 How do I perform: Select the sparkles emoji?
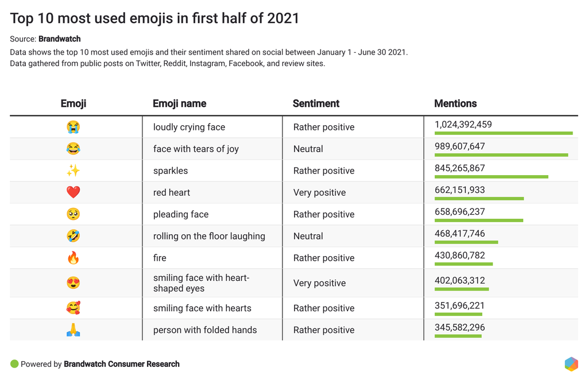pyautogui.click(x=73, y=171)
